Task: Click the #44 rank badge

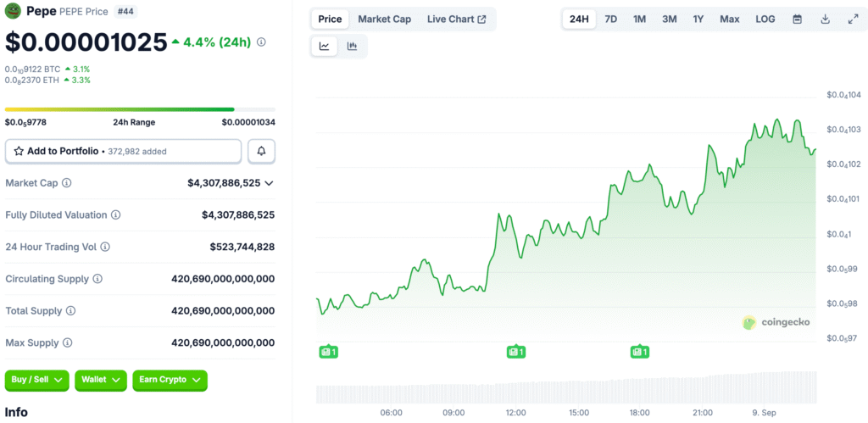Action: [x=125, y=10]
